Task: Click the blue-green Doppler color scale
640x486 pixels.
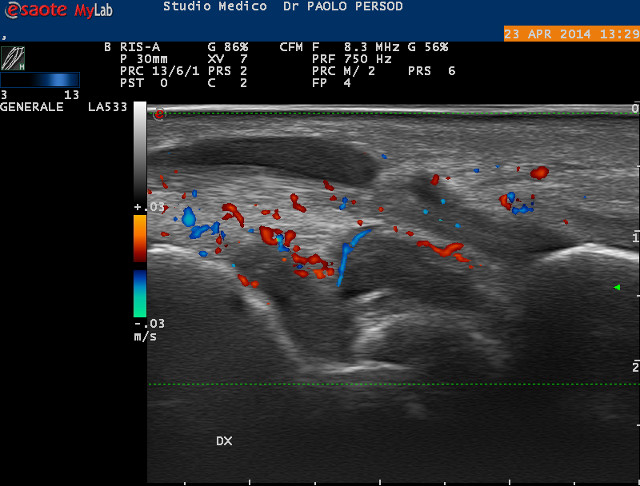Action: (x=140, y=293)
